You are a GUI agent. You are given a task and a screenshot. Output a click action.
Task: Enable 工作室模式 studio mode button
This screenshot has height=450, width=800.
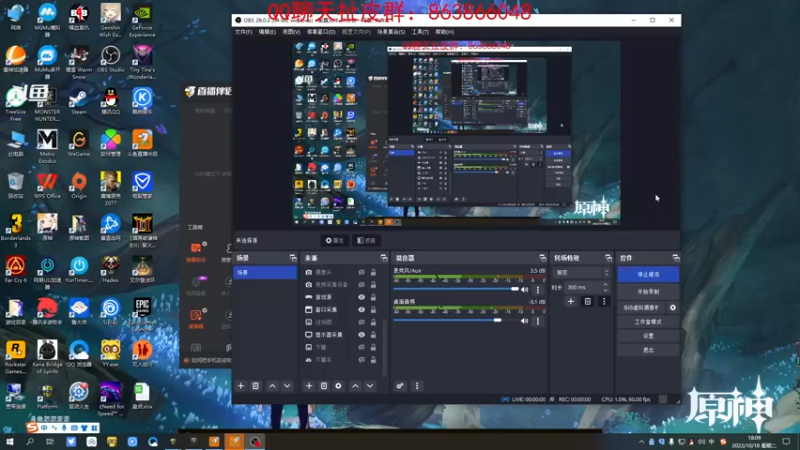[648, 322]
